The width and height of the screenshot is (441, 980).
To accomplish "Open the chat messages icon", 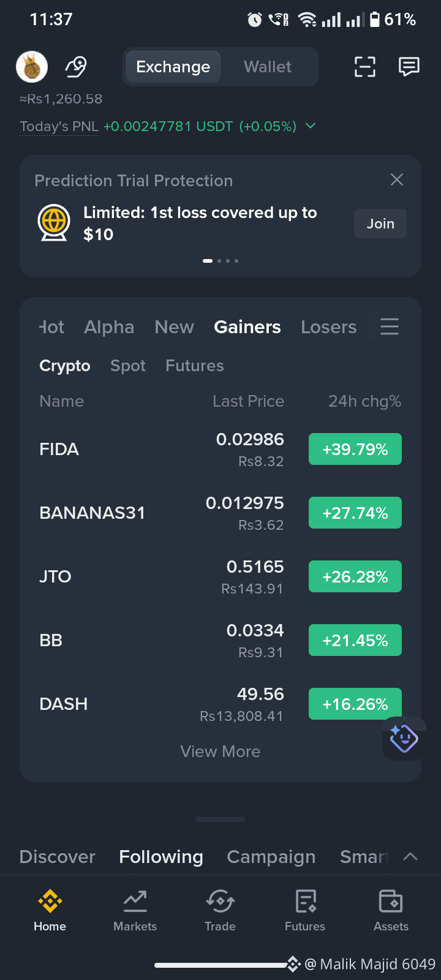I will tap(409, 66).
